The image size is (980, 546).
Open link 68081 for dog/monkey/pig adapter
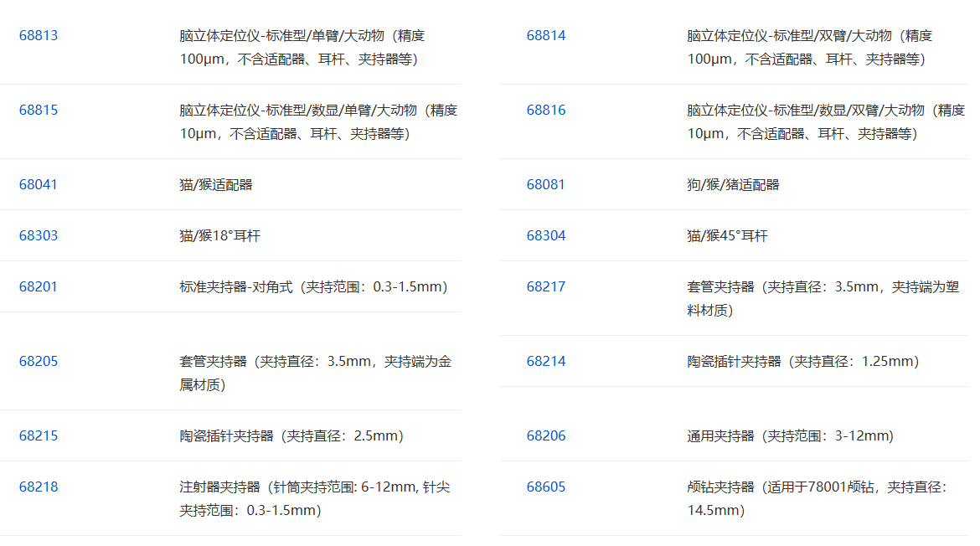click(x=544, y=184)
